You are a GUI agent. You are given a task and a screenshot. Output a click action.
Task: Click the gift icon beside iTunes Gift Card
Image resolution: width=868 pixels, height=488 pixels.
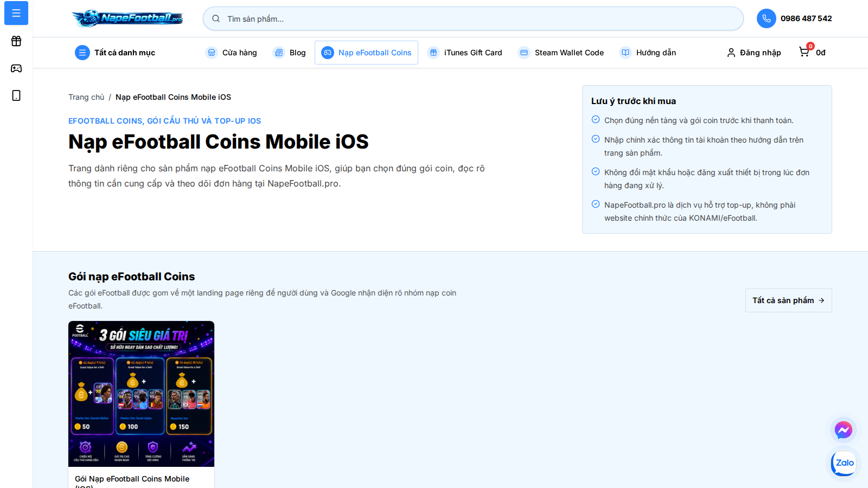click(x=433, y=53)
